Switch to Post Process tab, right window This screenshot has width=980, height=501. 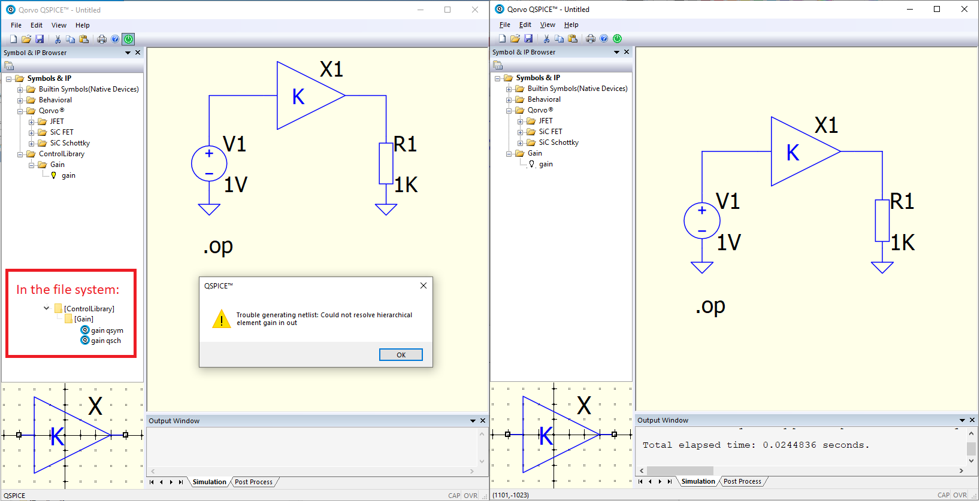point(742,481)
